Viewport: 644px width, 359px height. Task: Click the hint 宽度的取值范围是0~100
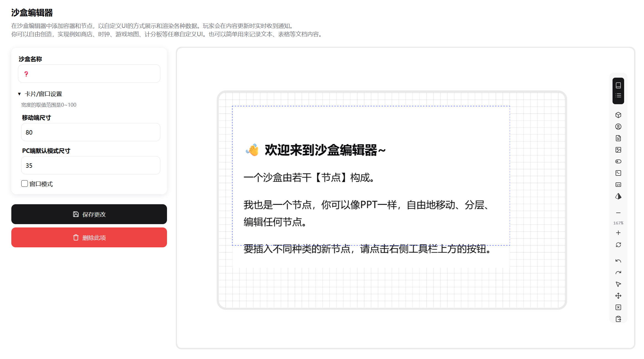point(49,105)
